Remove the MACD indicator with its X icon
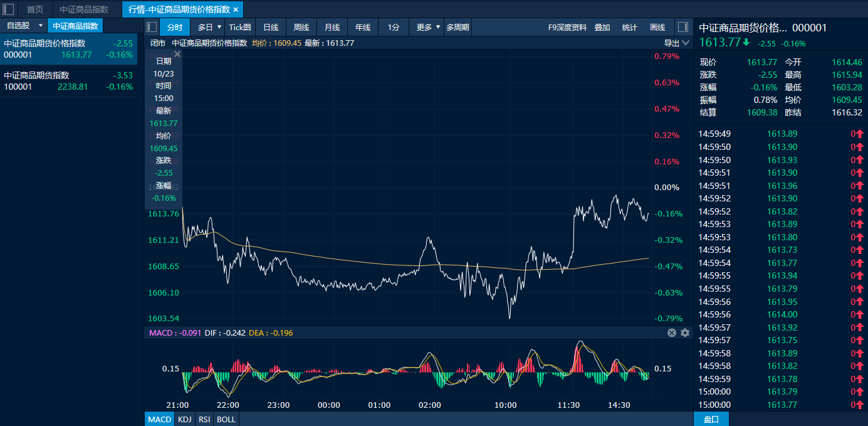This screenshot has height=426, width=868. (x=672, y=333)
